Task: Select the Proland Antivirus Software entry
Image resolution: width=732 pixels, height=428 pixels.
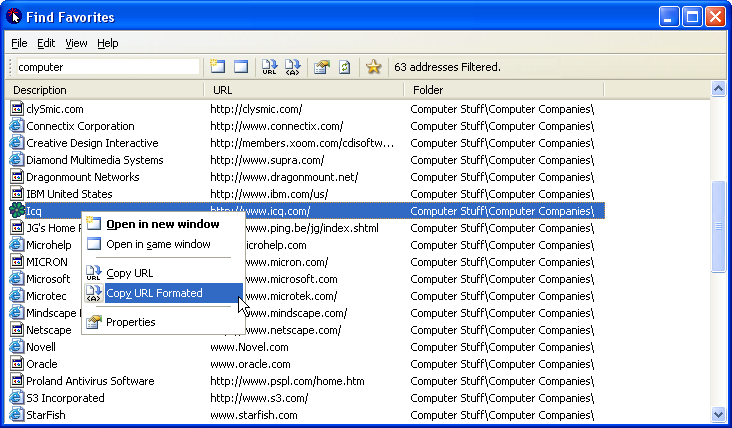Action: (x=306, y=381)
